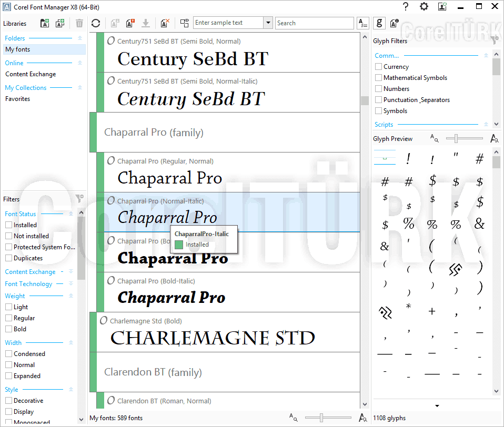Check the Decorative style filter
504x427 pixels.
coord(8,400)
